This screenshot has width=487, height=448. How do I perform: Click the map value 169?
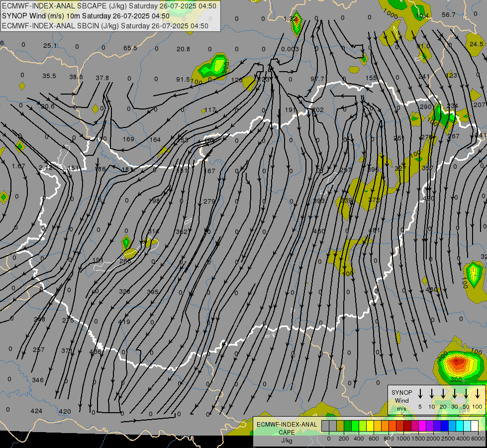click(128, 139)
